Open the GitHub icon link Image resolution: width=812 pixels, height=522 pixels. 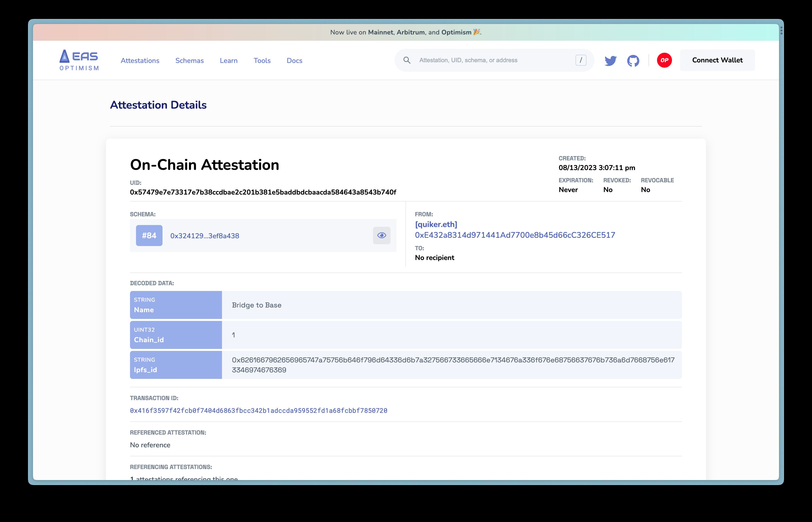[x=633, y=61]
